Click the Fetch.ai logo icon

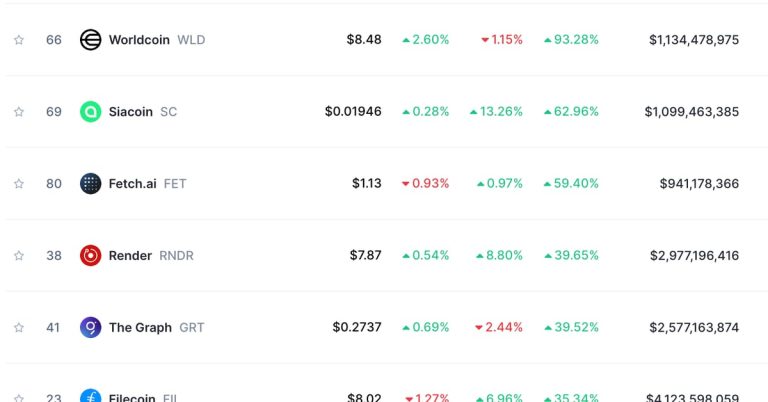pos(91,184)
